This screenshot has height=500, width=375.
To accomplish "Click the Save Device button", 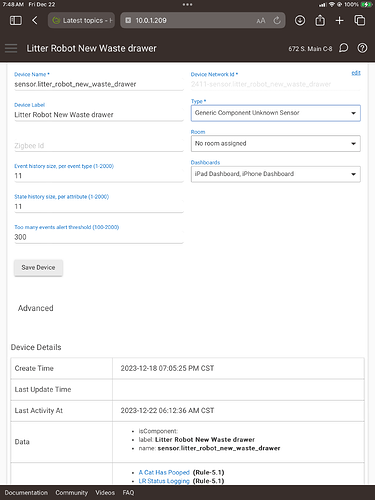I will pos(38,268).
